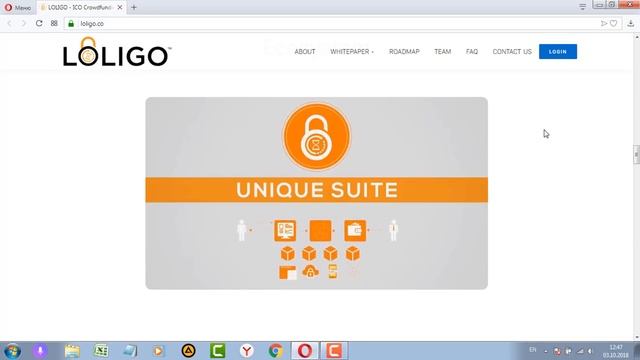The height and width of the screenshot is (360, 640).
Task: Bookmark page with the heart icon
Action: [x=613, y=24]
